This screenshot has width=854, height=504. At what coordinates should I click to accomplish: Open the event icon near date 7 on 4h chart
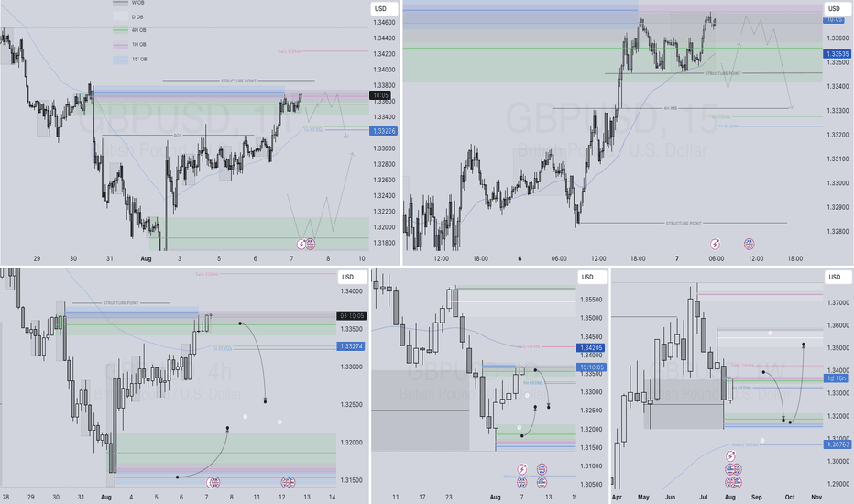click(213, 482)
